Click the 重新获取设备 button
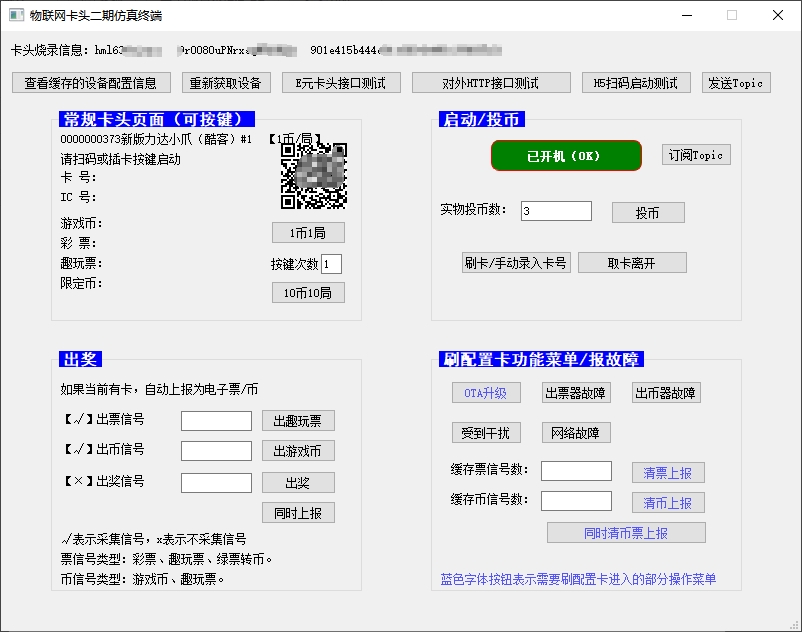 point(226,83)
